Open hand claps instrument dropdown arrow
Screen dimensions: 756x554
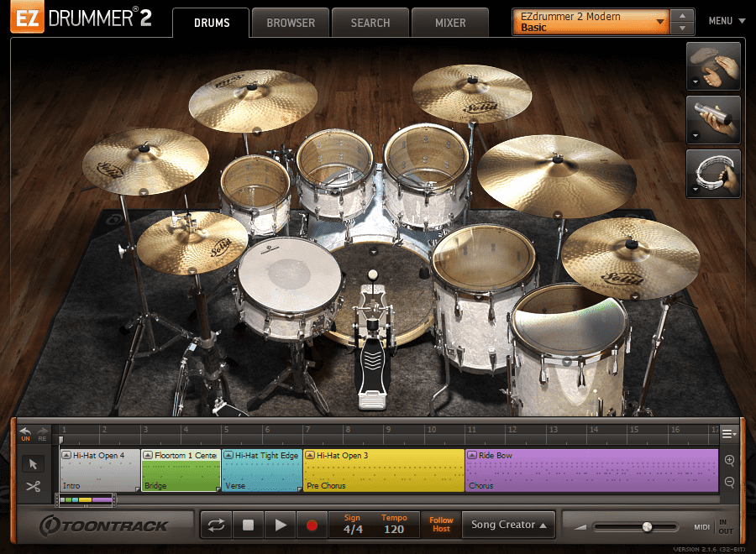pos(695,82)
